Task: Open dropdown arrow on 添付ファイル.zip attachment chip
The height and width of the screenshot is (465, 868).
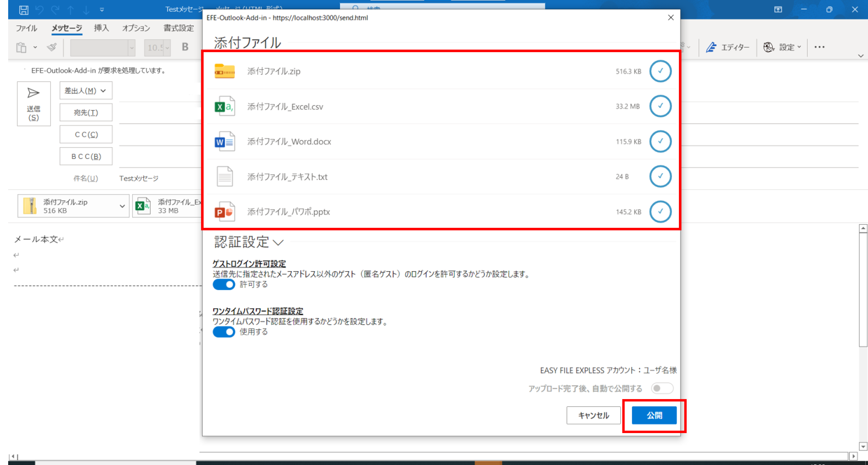Action: (122, 206)
